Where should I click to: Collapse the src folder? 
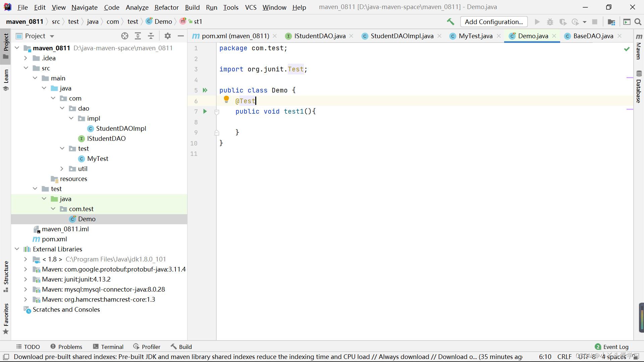click(25, 68)
